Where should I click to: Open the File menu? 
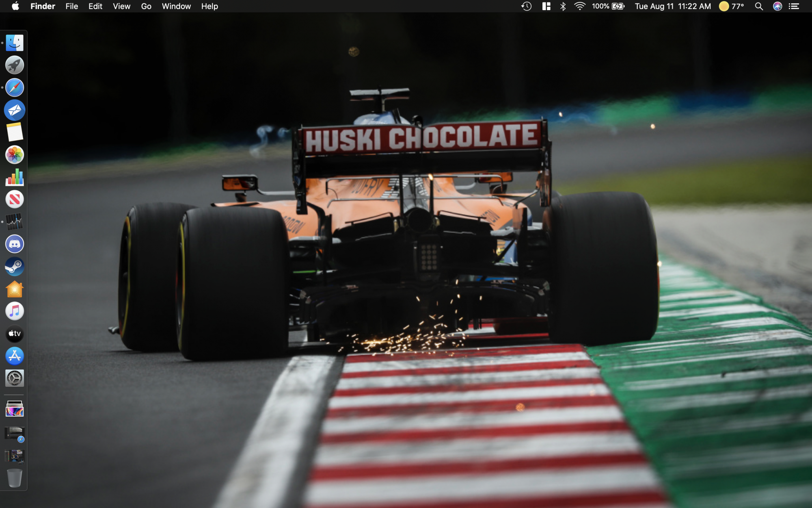click(72, 6)
